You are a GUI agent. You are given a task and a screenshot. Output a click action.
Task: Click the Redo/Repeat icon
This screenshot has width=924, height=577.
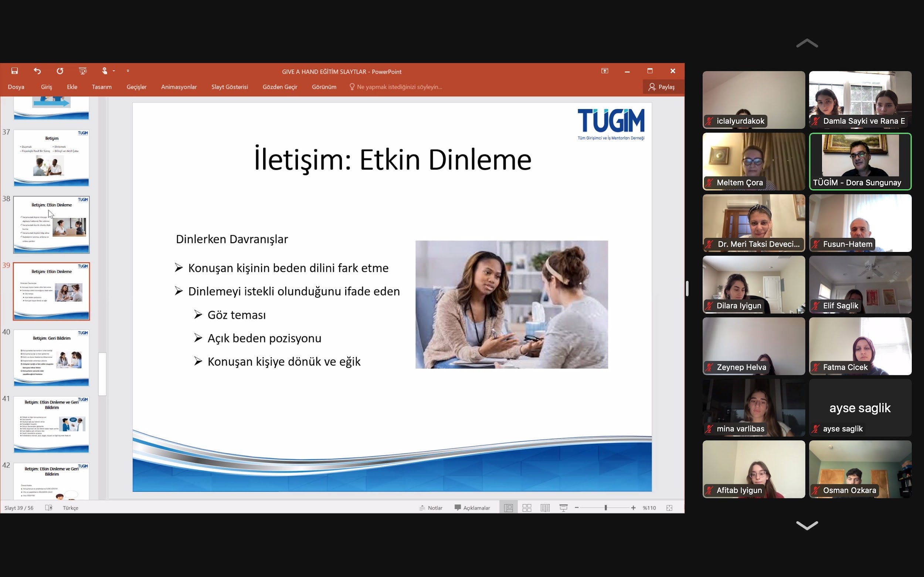[x=60, y=71]
